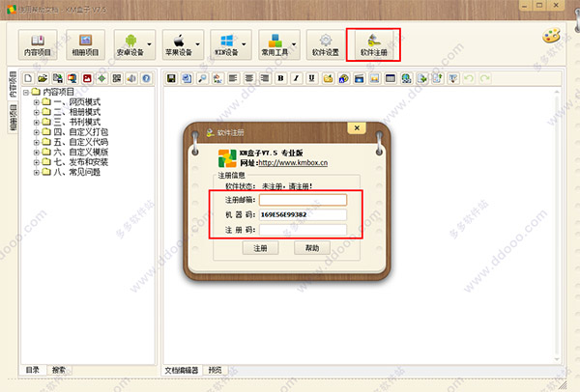Viewport: 580px width, 392px height.
Task: Click the red picture icon in left toolbar
Action: (x=87, y=78)
